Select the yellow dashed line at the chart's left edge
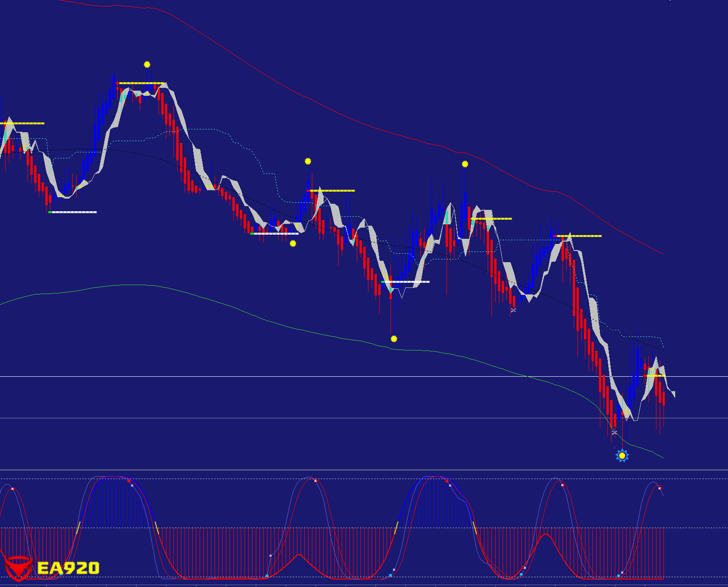728x587 pixels. [22, 123]
